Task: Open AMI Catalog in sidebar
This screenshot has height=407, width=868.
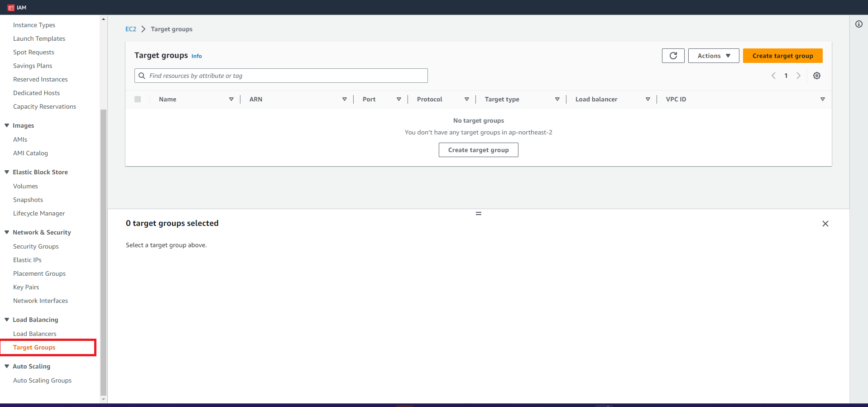Action: pos(30,153)
